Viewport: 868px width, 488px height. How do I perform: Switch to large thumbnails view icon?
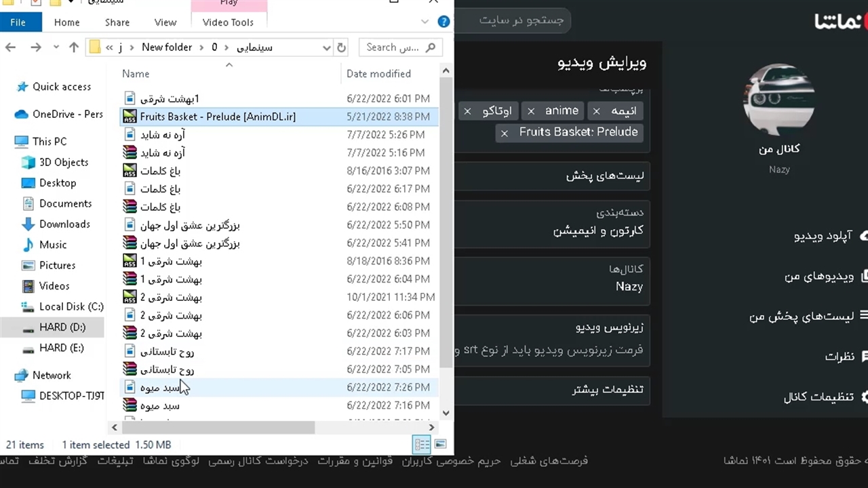[x=440, y=445]
